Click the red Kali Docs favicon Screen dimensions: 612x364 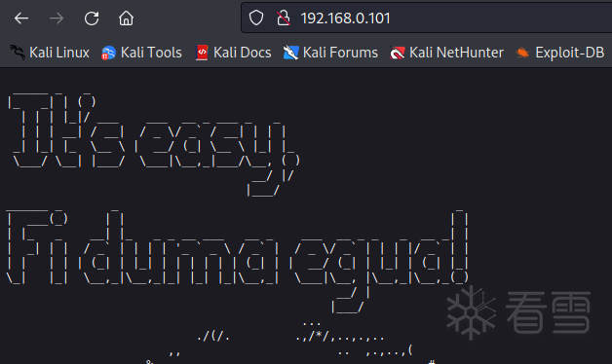[x=202, y=53]
